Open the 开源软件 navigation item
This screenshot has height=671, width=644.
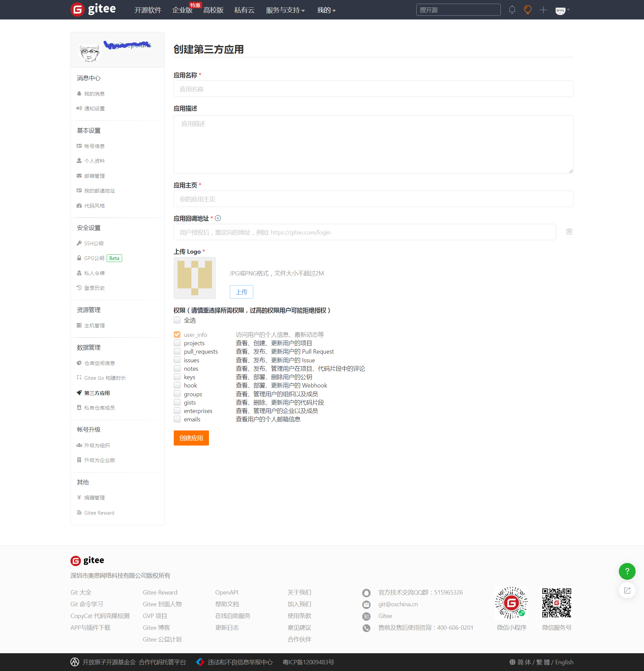pyautogui.click(x=148, y=10)
